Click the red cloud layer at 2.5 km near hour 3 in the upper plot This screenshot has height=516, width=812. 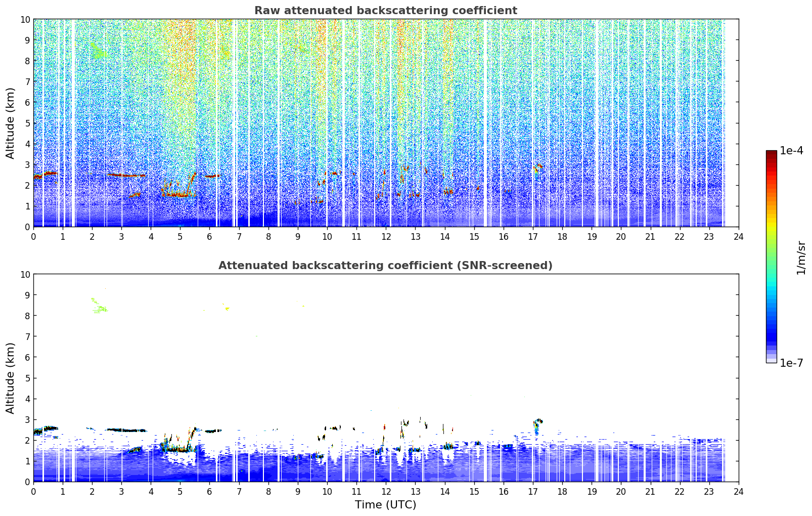pyautogui.click(x=126, y=176)
